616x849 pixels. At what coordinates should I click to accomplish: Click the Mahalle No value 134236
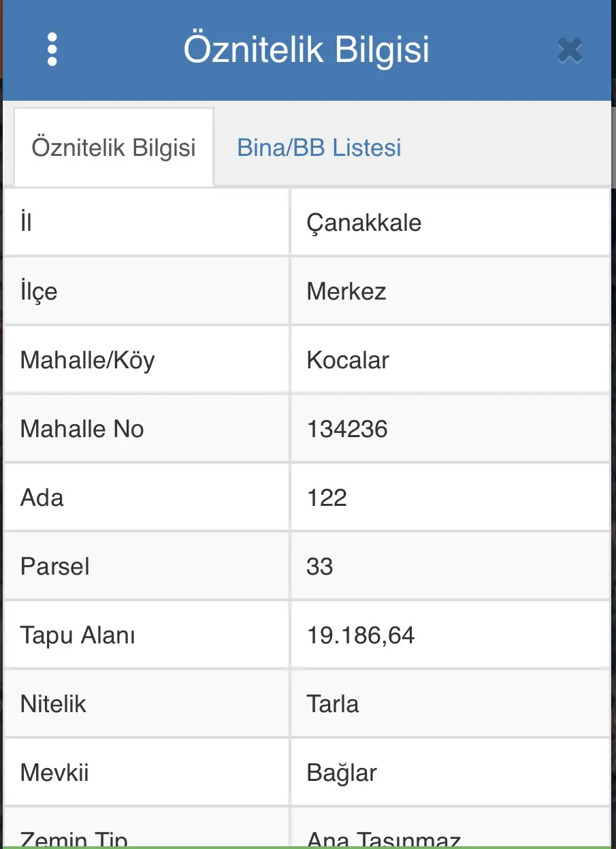pos(347,429)
